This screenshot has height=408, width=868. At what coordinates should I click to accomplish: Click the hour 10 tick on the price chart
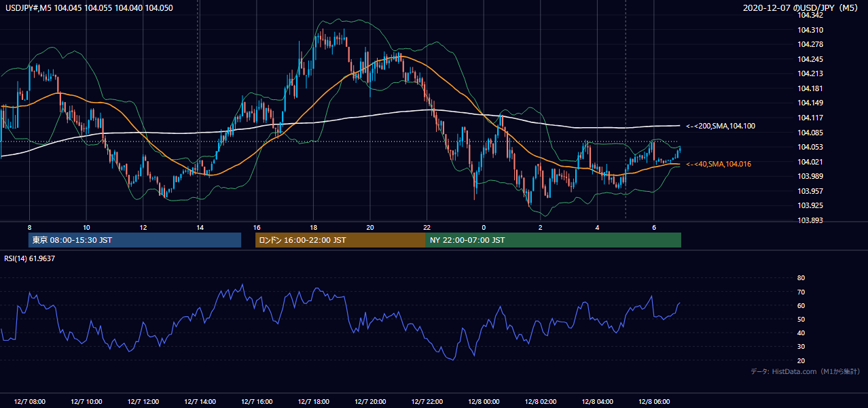pyautogui.click(x=86, y=227)
